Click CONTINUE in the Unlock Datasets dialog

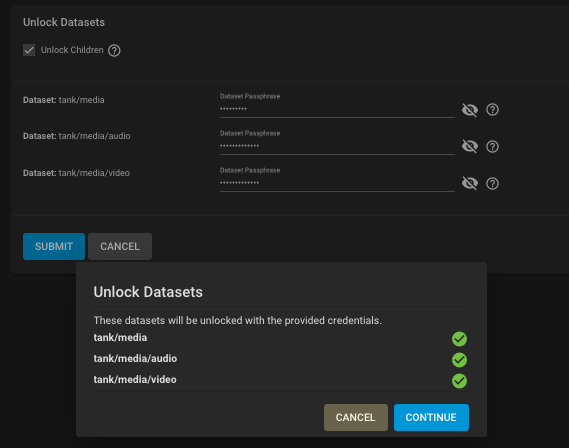tap(431, 418)
